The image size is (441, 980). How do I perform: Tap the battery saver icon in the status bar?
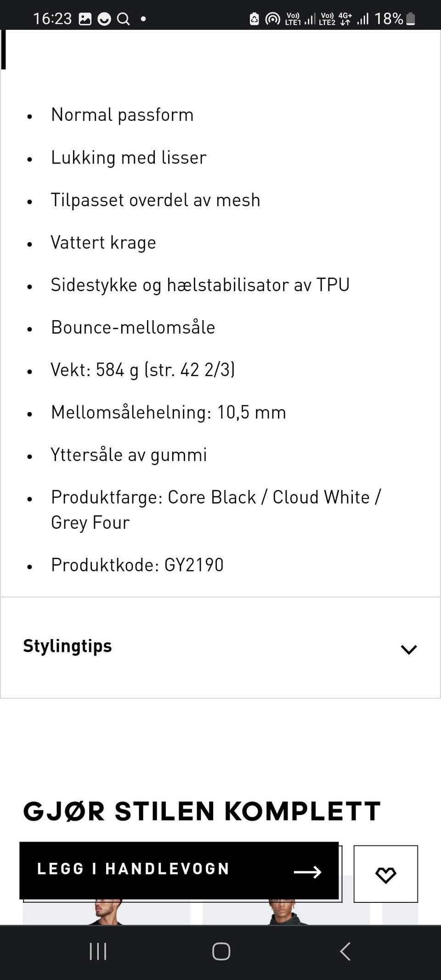[254, 18]
